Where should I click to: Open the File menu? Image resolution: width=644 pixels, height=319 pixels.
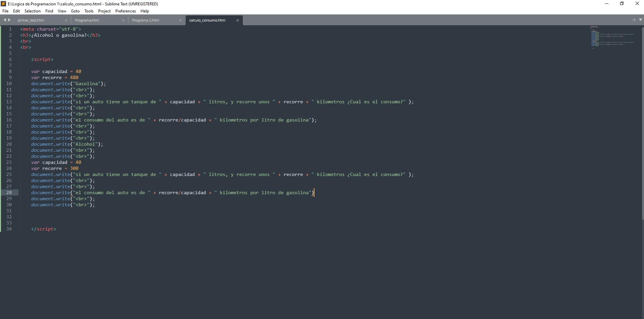click(x=5, y=11)
